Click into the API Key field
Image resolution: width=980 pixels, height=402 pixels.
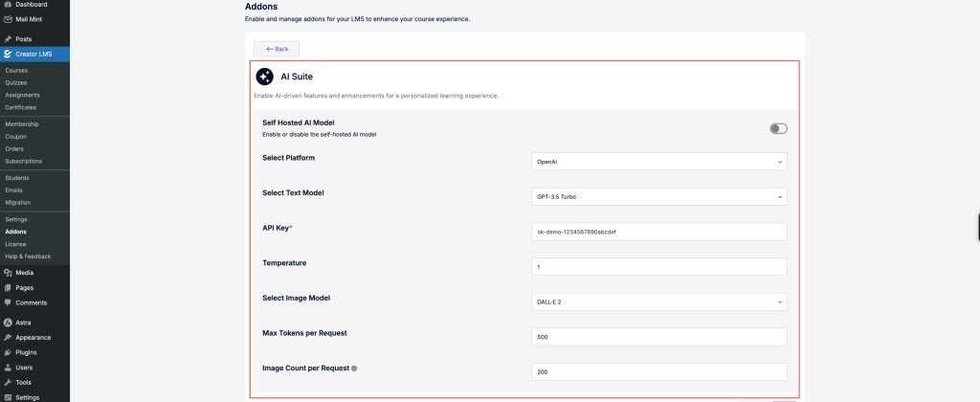(x=659, y=232)
